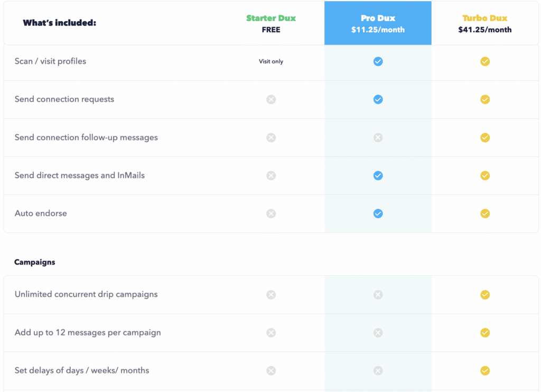Click the Unlimited concurrent drip campaigns label
The image size is (541, 392).
pyautogui.click(x=86, y=294)
